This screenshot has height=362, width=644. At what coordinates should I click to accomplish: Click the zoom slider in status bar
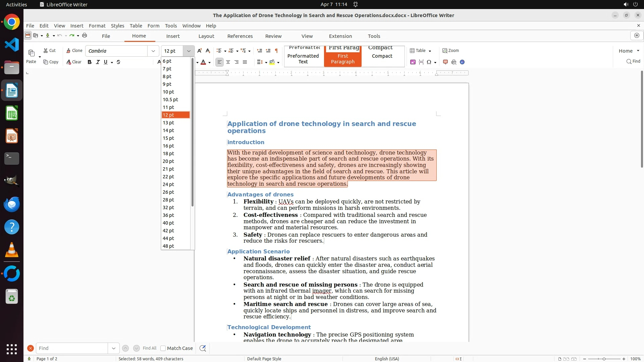[604, 359]
